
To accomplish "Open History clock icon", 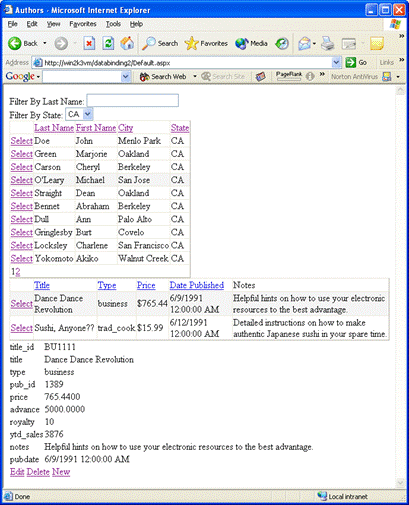I will click(282, 43).
